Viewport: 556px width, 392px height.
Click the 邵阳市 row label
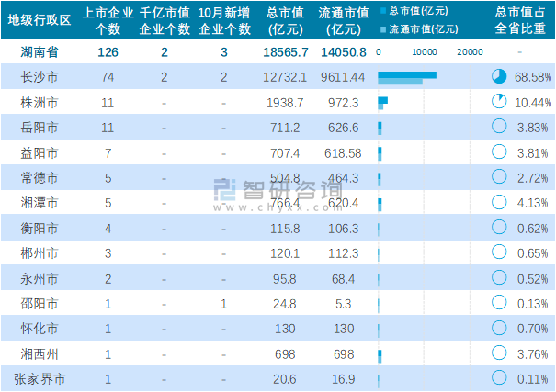39,302
